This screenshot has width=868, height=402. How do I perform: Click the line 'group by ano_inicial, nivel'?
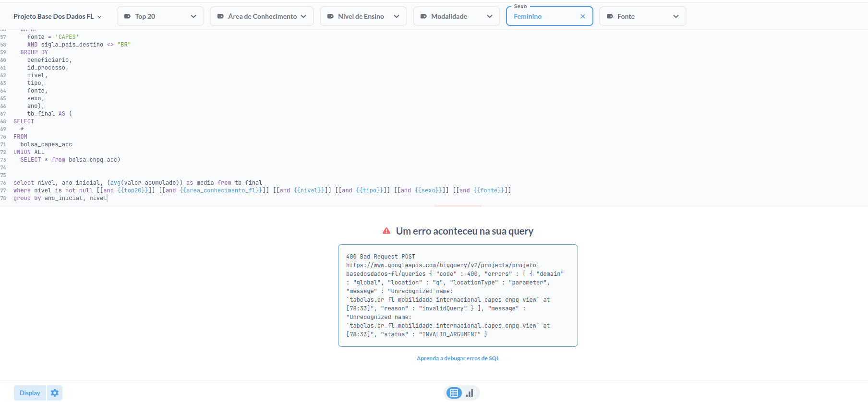pos(60,198)
